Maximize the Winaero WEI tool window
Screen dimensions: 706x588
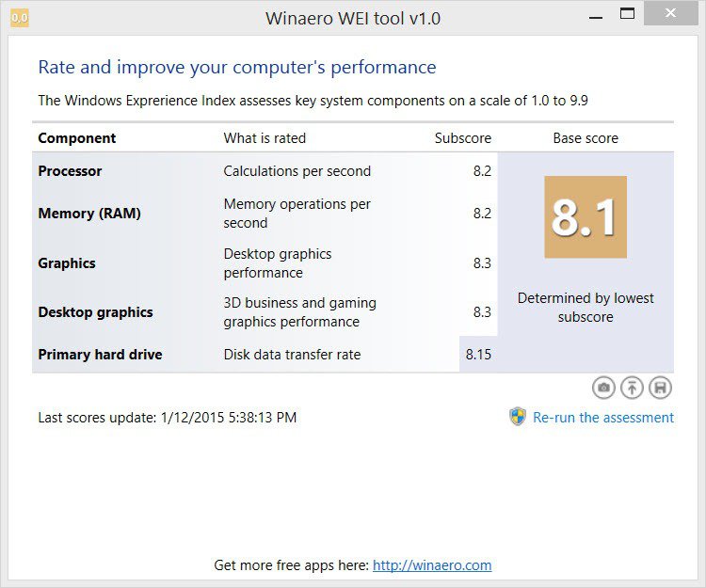tap(627, 13)
